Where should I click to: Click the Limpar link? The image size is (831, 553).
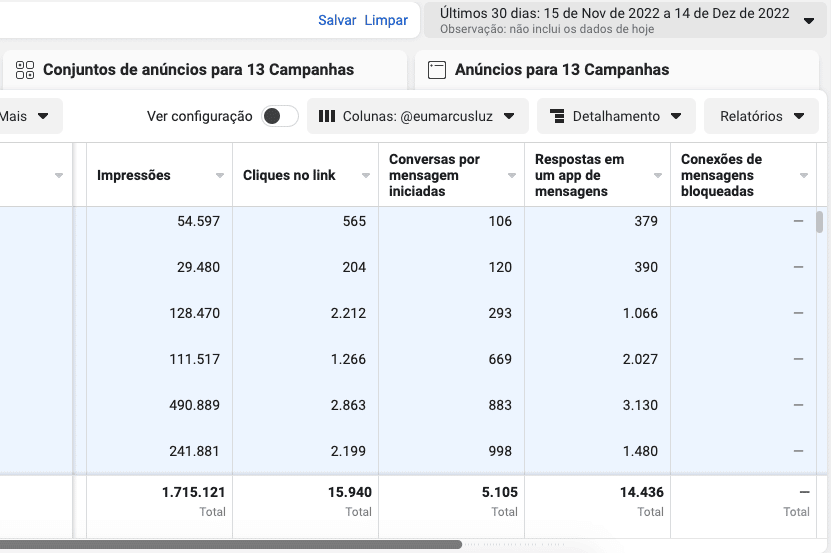pos(386,20)
